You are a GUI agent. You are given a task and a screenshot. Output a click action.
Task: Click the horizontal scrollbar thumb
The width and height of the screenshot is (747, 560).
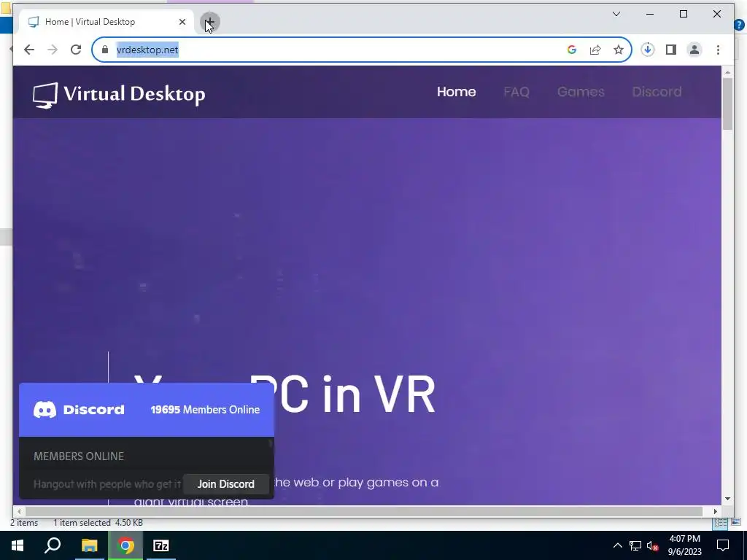[363, 511]
